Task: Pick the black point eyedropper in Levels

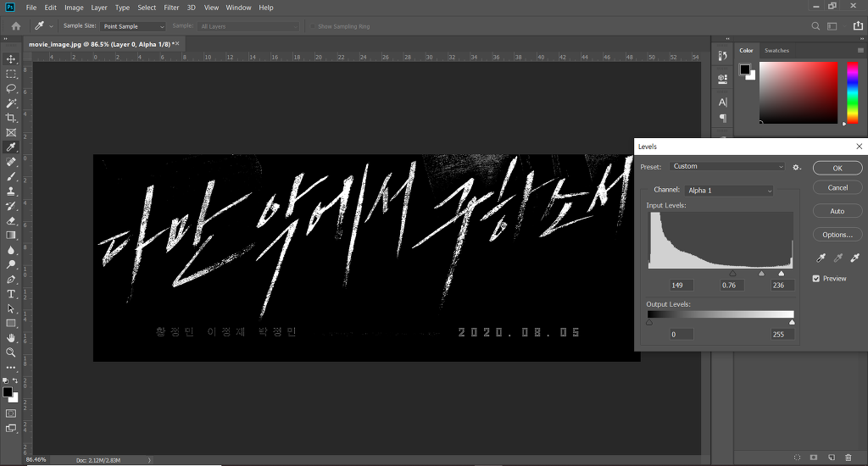Action: pos(821,258)
